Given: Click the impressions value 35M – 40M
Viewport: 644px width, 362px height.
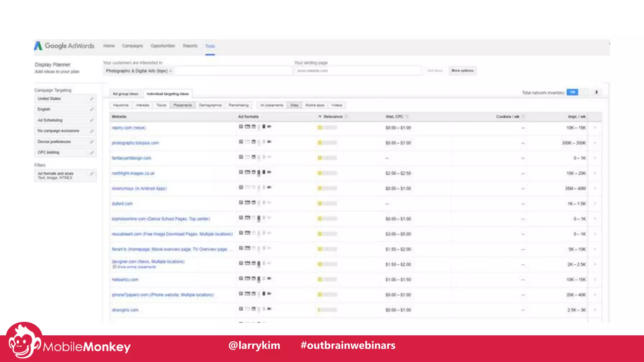Looking at the screenshot, I should pos(575,189).
